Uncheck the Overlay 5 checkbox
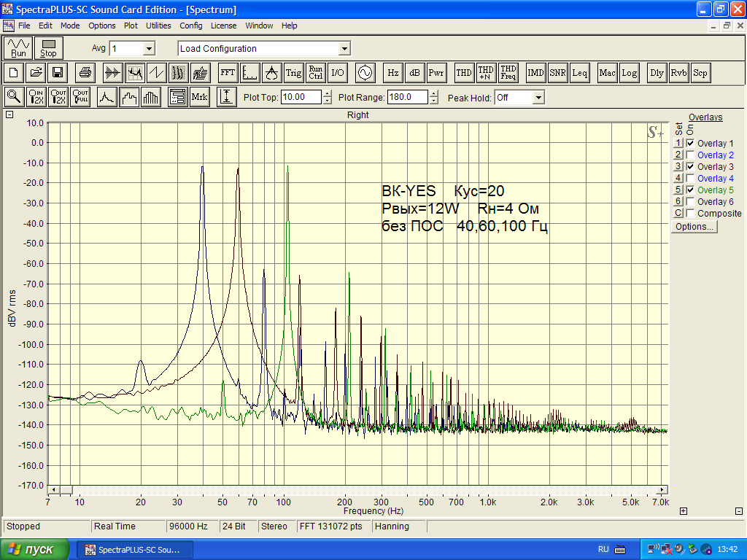747x560 pixels. click(690, 190)
